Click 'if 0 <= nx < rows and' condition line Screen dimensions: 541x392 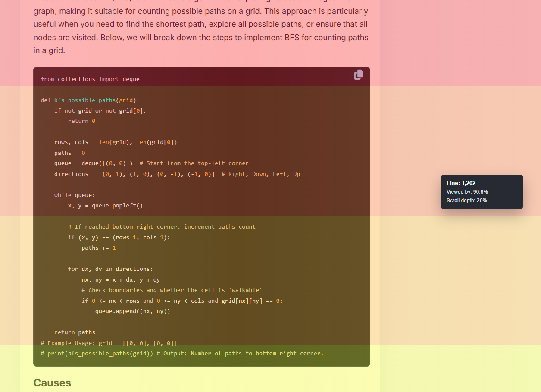point(182,301)
